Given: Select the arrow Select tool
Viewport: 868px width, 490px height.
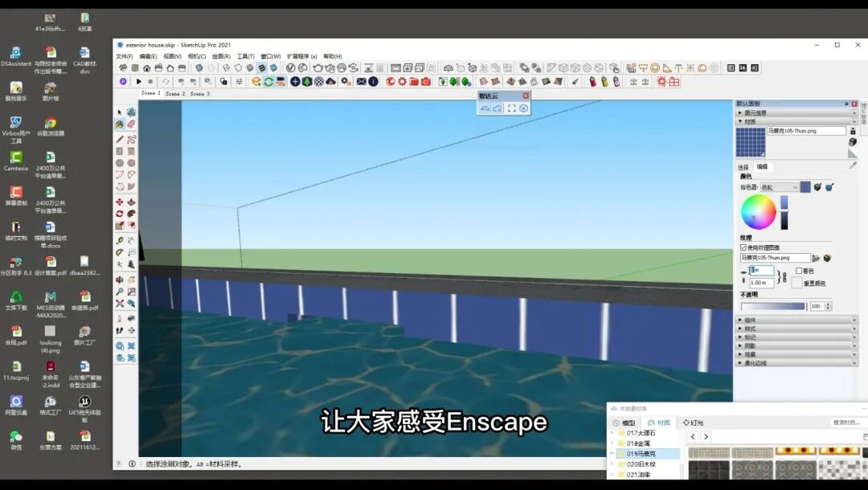Looking at the screenshot, I should [x=120, y=112].
